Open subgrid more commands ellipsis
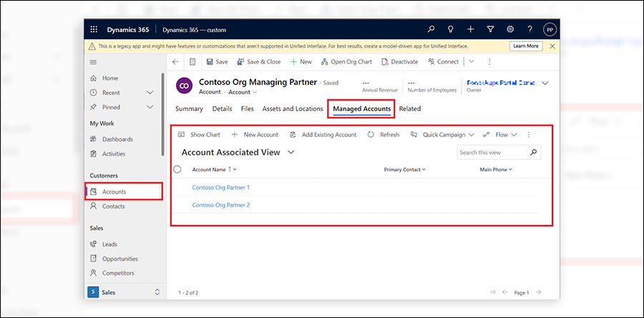 pos(529,134)
